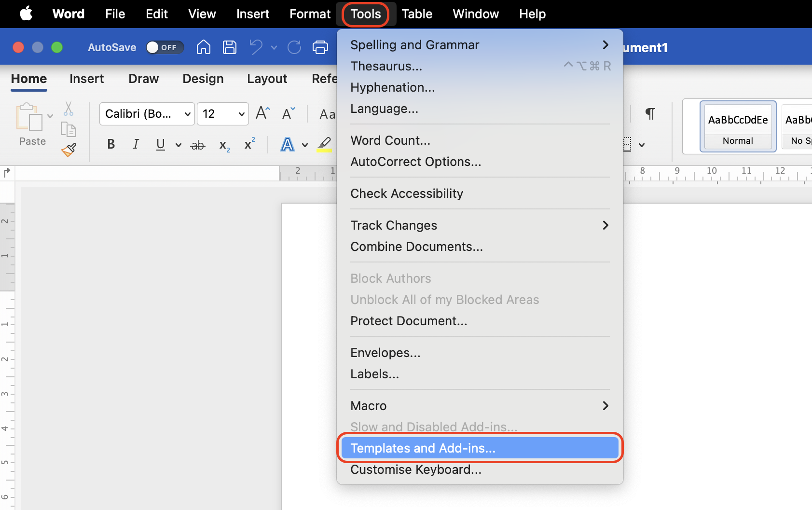Click the Undo icon

coord(255,47)
